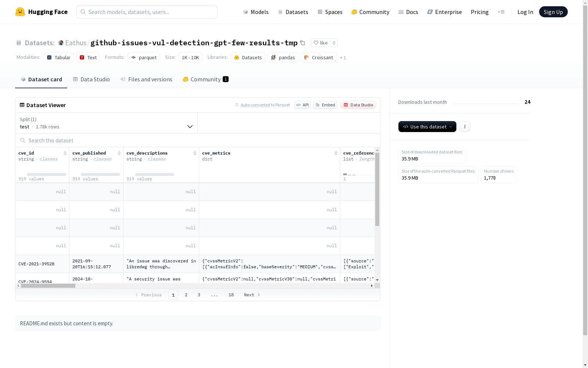Screen dimensions: 588x368
Task: Sort the cve_descriptions column
Action: coord(195,153)
